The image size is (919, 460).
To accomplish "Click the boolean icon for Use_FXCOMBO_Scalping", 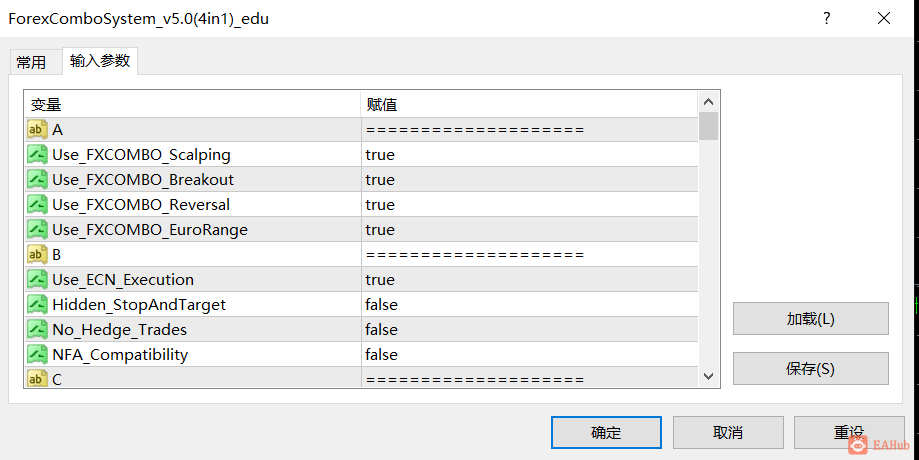I will (37, 155).
